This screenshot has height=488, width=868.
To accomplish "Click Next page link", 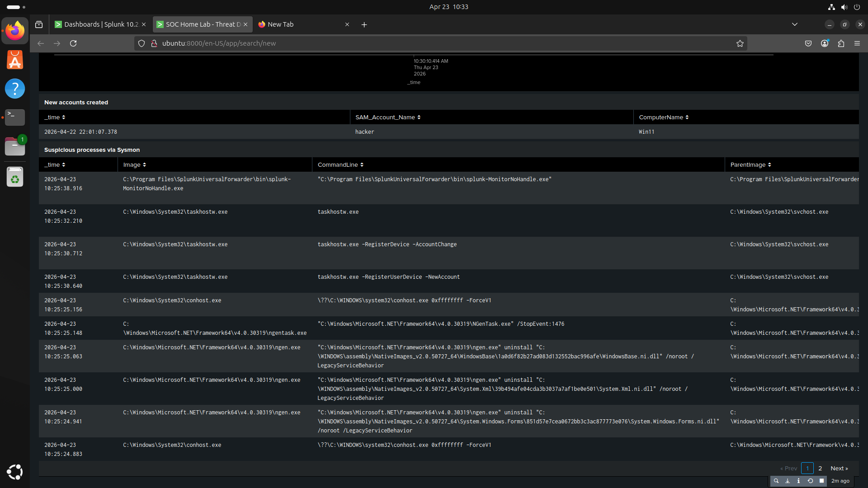I will click(x=839, y=469).
